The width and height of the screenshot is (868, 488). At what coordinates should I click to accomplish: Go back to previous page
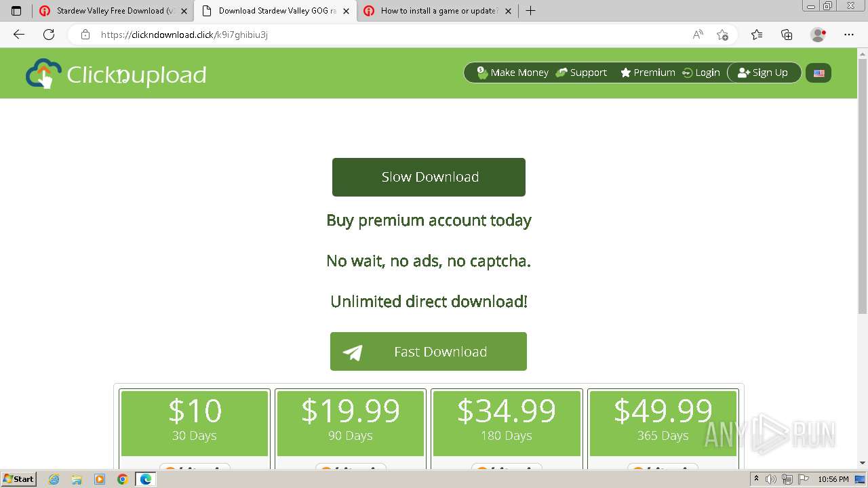[x=19, y=35]
